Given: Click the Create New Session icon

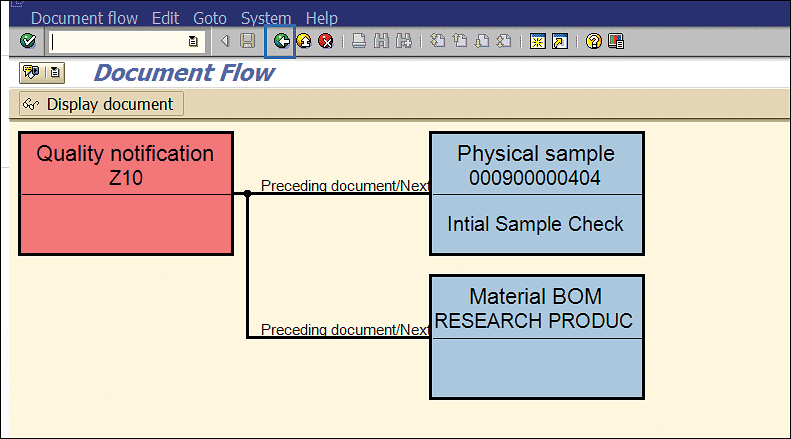Looking at the screenshot, I should (x=537, y=41).
